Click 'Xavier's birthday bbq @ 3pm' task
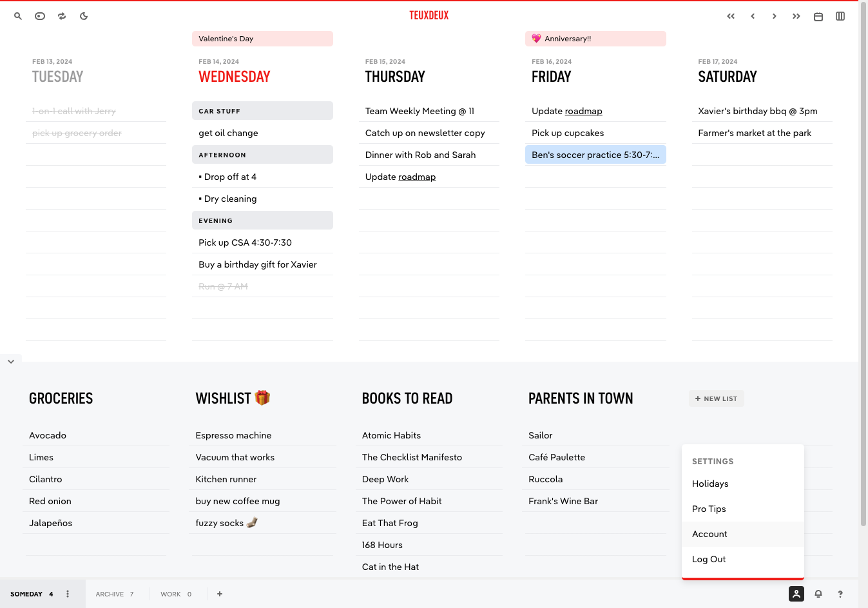This screenshot has height=608, width=868. [762, 111]
